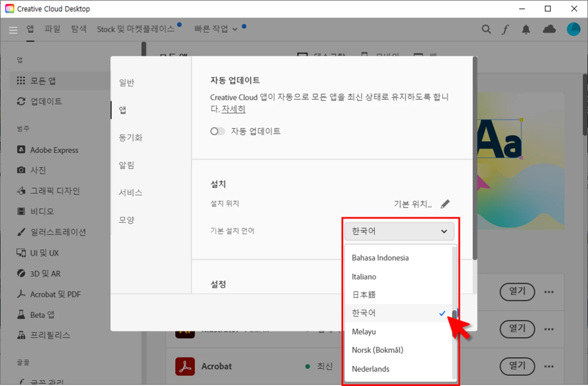Switch to 동기화 preferences tab
588x386 pixels.
click(130, 137)
